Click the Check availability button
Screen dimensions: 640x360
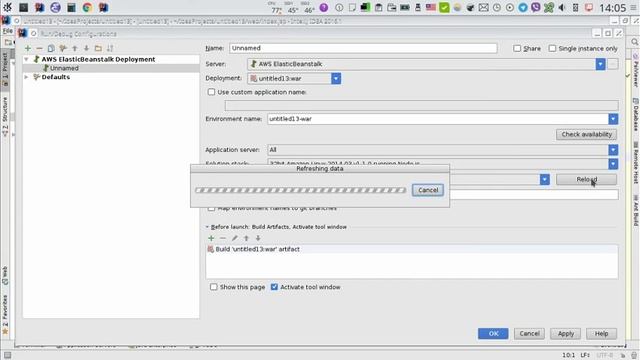coord(586,134)
